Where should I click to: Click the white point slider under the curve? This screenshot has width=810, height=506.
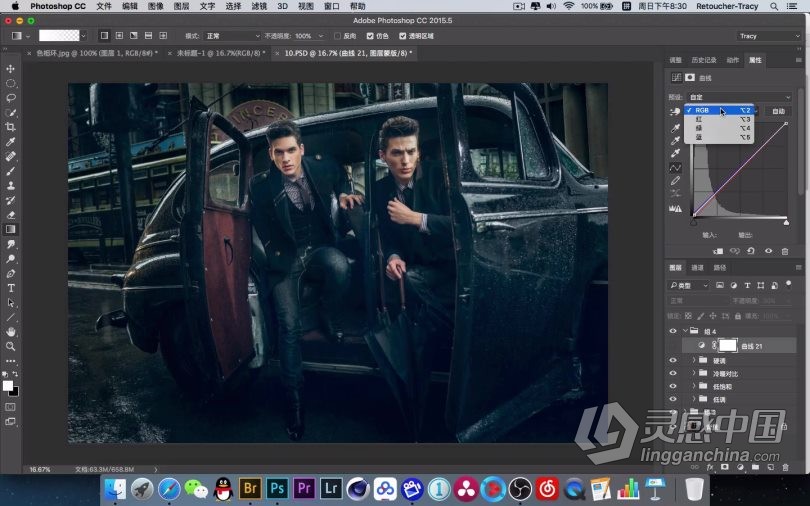click(x=786, y=223)
